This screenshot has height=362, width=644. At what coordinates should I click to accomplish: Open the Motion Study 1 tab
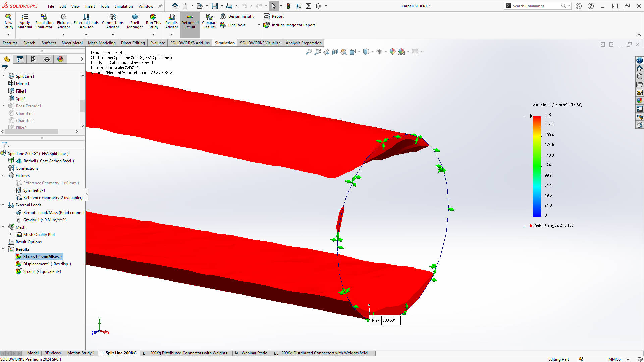click(x=80, y=353)
